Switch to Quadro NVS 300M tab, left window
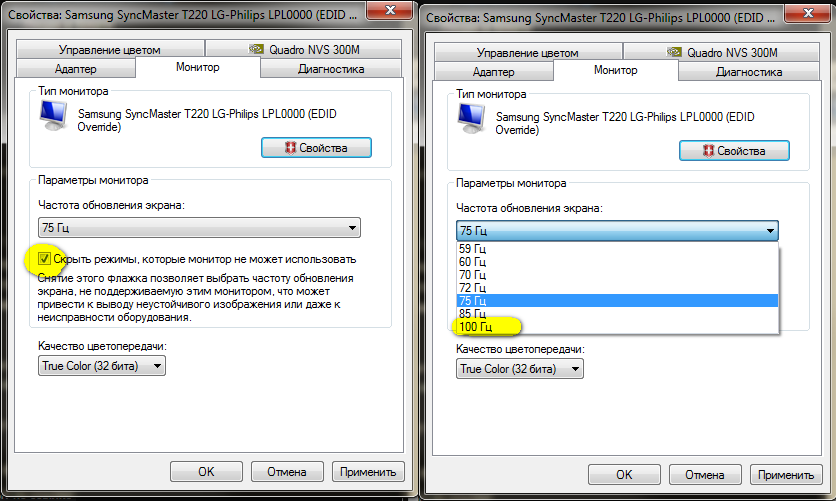The height and width of the screenshot is (501, 836). 303,49
